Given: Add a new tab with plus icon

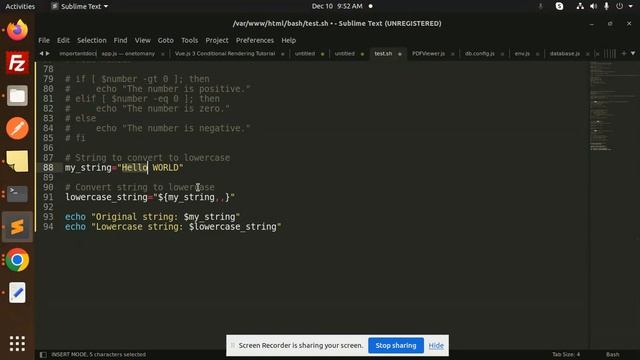Looking at the screenshot, I should 624,53.
